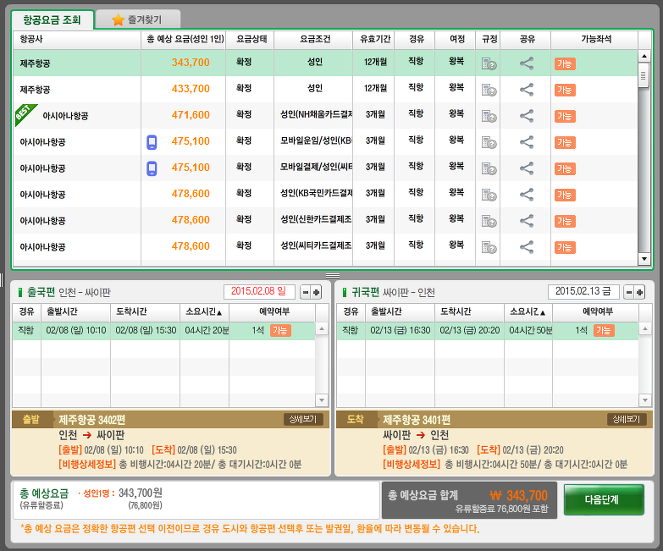
Task: Share the 신한카드 478,600 fare
Action: pyautogui.click(x=526, y=221)
